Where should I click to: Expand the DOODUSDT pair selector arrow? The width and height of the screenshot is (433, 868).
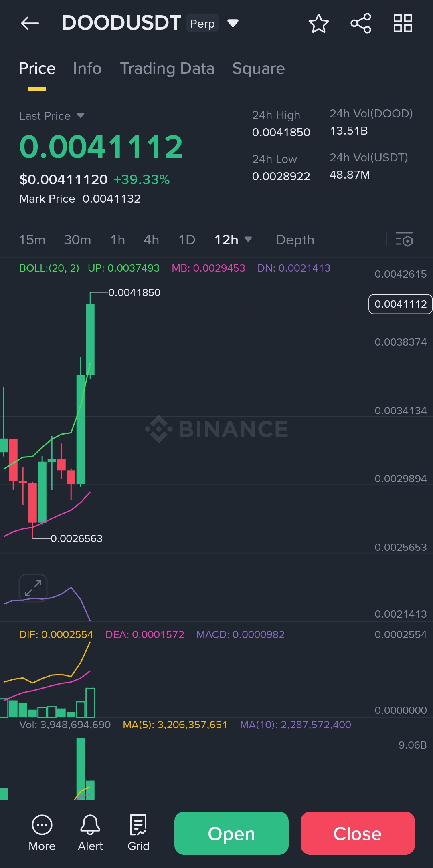click(233, 23)
